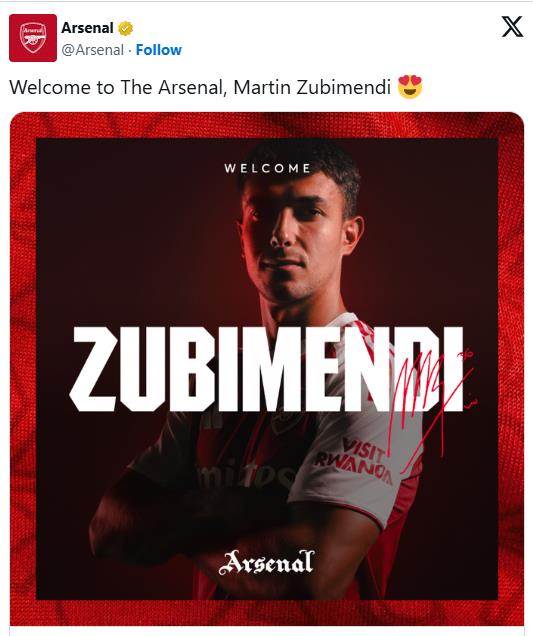This screenshot has height=636, width=533.
Task: Follow the Arsenal account
Action: 159,50
